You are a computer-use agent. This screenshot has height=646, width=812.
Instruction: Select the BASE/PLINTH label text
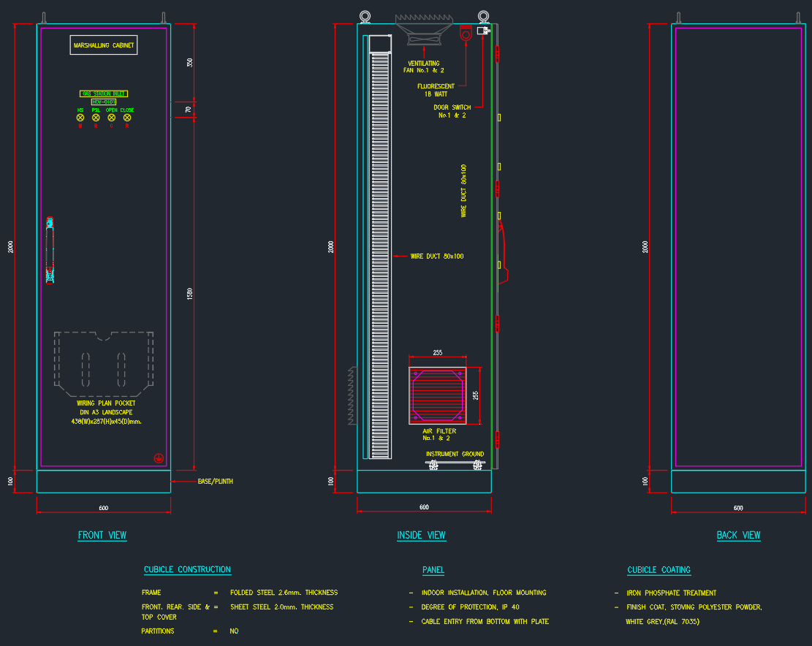(215, 482)
